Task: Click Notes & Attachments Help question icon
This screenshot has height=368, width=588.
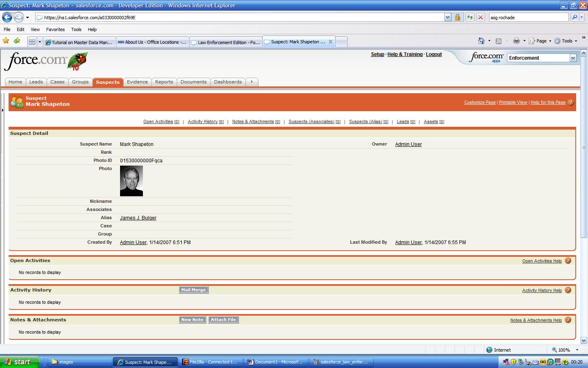Action: pyautogui.click(x=568, y=320)
